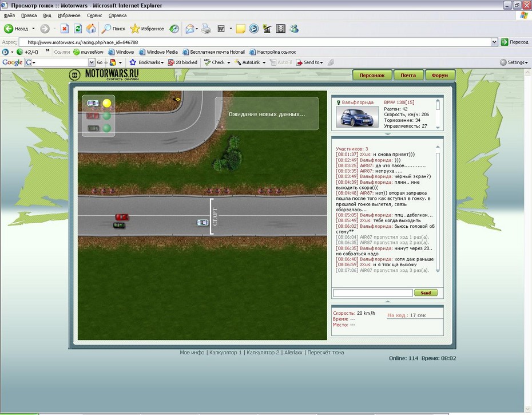Click the gray double-chevron toolbar icon
Screen dimensions: 532x415
(x=280, y=29)
